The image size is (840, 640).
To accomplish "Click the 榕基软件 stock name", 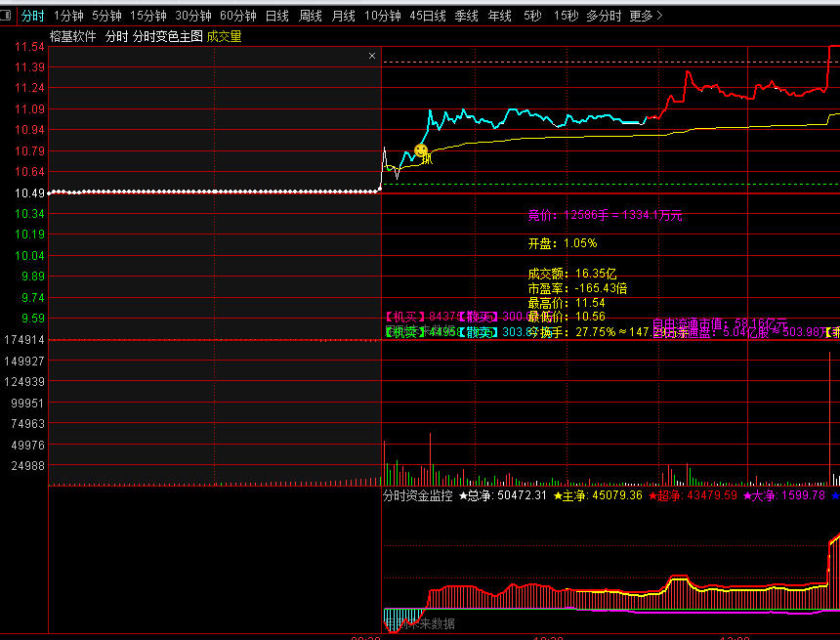I will [73, 36].
